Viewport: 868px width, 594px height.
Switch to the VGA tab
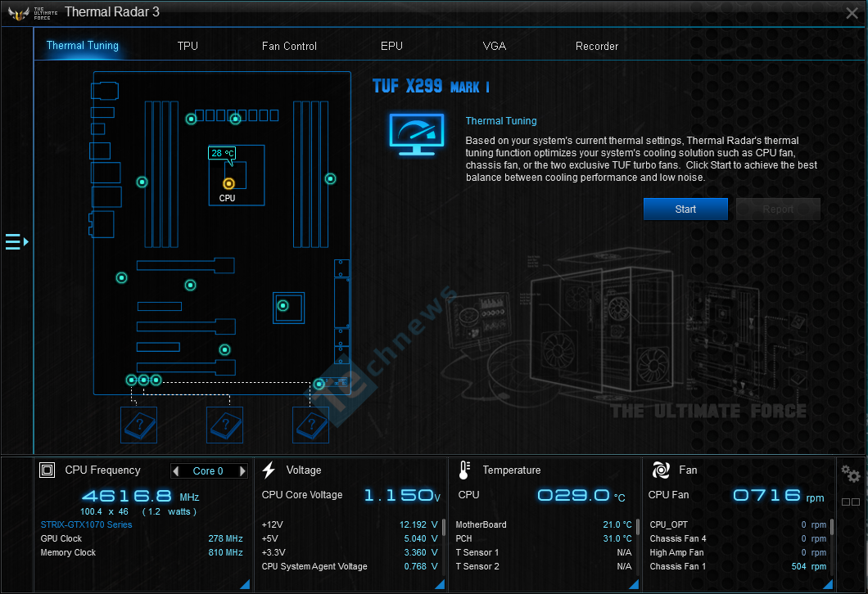[495, 46]
